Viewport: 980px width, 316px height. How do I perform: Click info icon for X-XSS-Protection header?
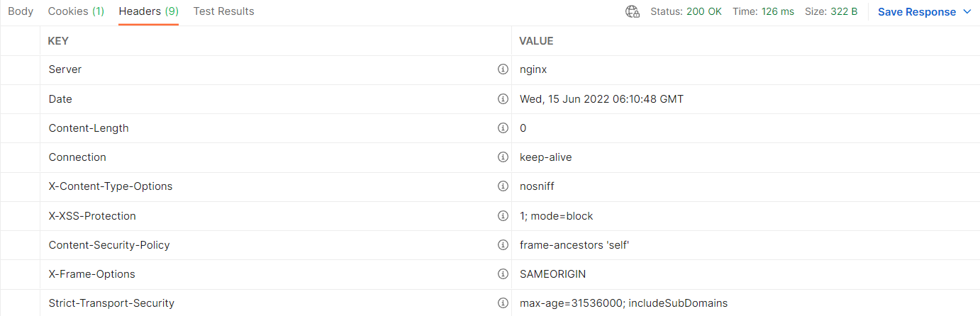503,215
